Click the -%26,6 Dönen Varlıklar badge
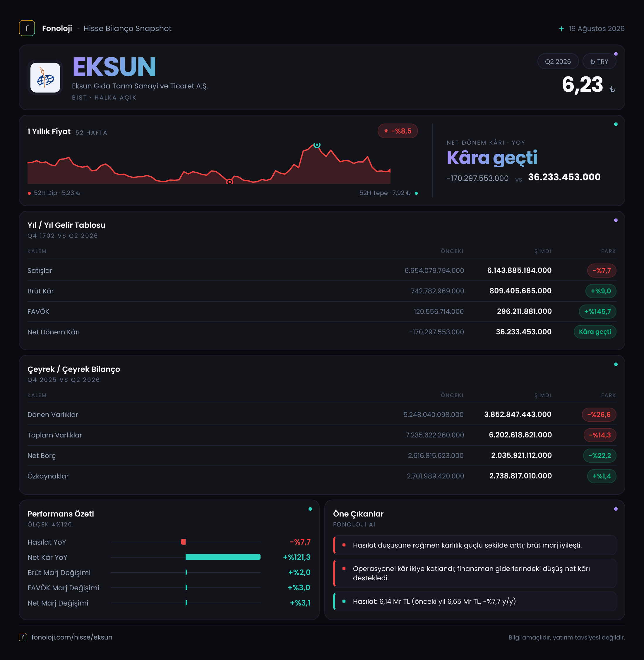 coord(599,414)
